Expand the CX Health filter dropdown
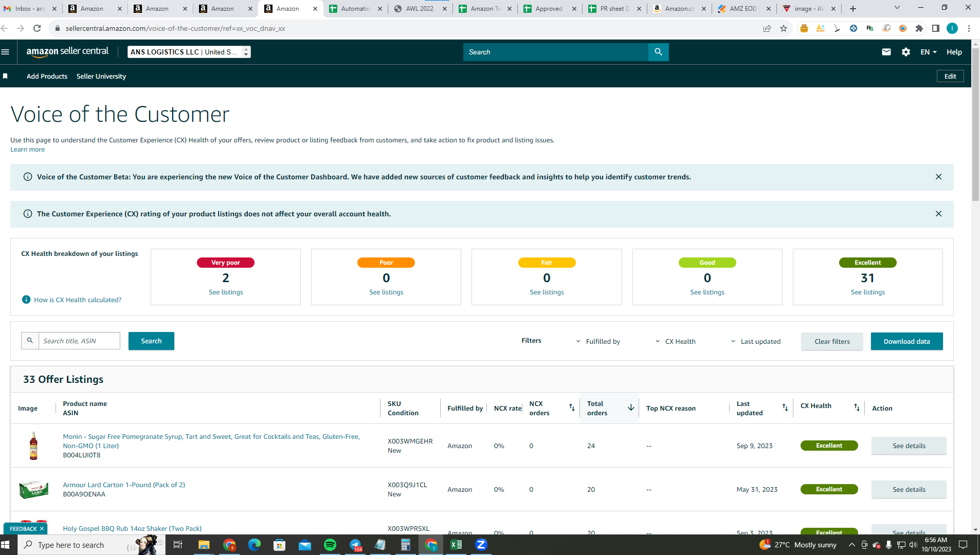 click(676, 341)
